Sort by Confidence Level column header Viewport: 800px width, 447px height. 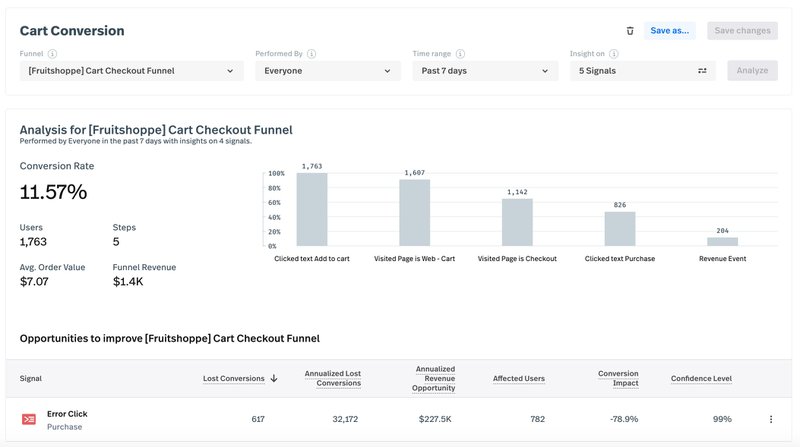[x=701, y=379]
